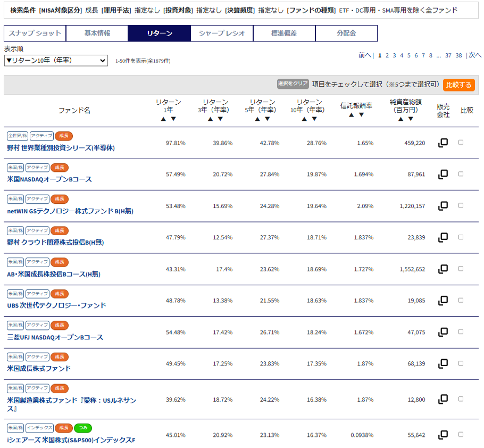Sort descending by 純資産総額 down arrow
The height and width of the screenshot is (448, 484).
[x=410, y=119]
